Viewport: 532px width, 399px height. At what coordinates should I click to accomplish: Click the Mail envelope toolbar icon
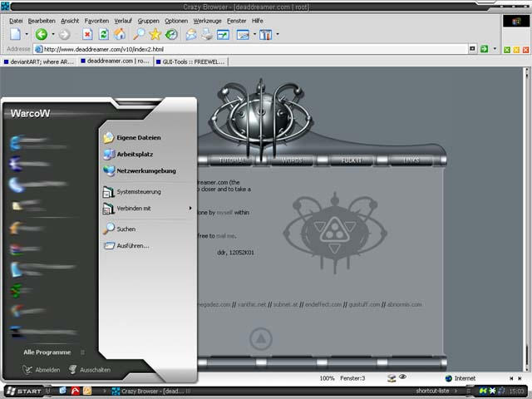(x=191, y=34)
